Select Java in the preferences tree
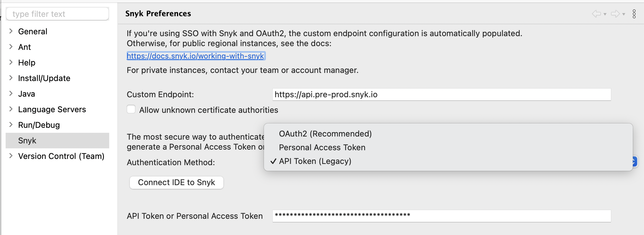Screen dimensions: 644x235 pyautogui.click(x=27, y=94)
